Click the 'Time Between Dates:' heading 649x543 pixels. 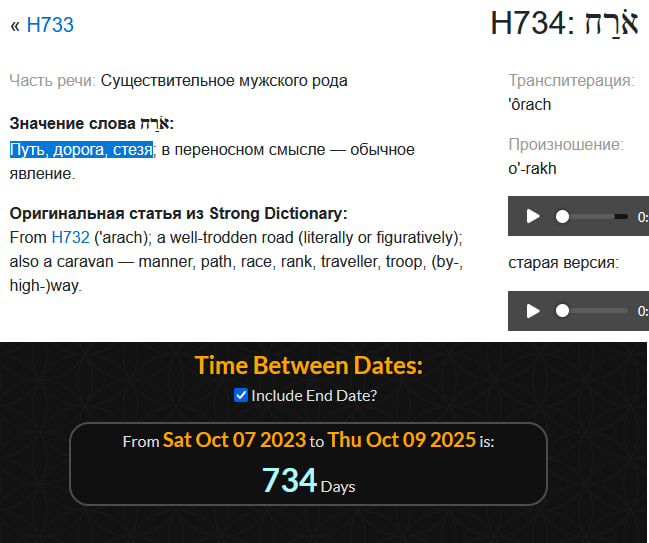(308, 365)
